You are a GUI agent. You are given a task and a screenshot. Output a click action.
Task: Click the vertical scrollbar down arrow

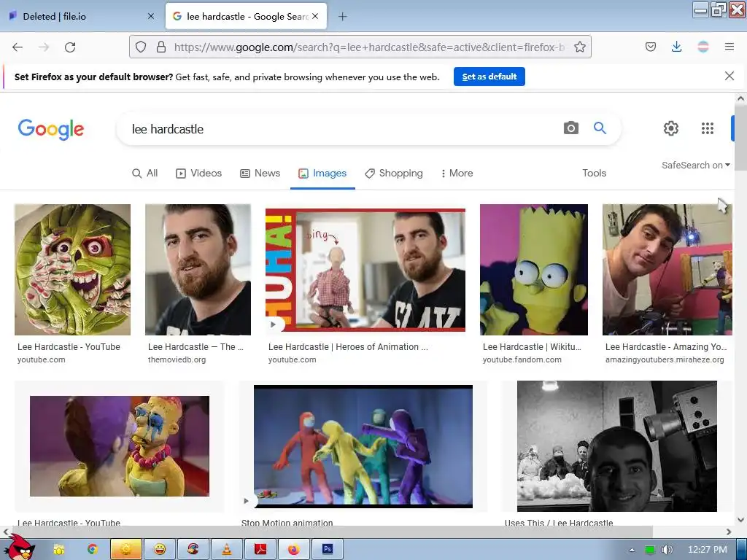(741, 519)
